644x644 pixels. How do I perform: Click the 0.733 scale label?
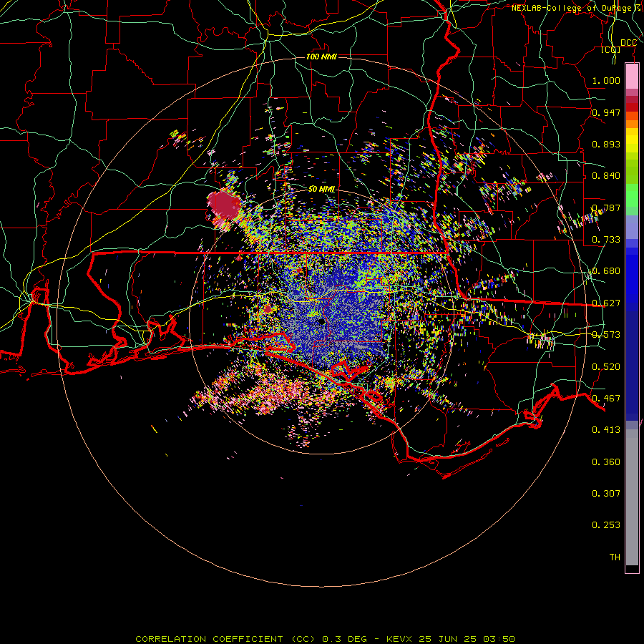click(x=606, y=240)
